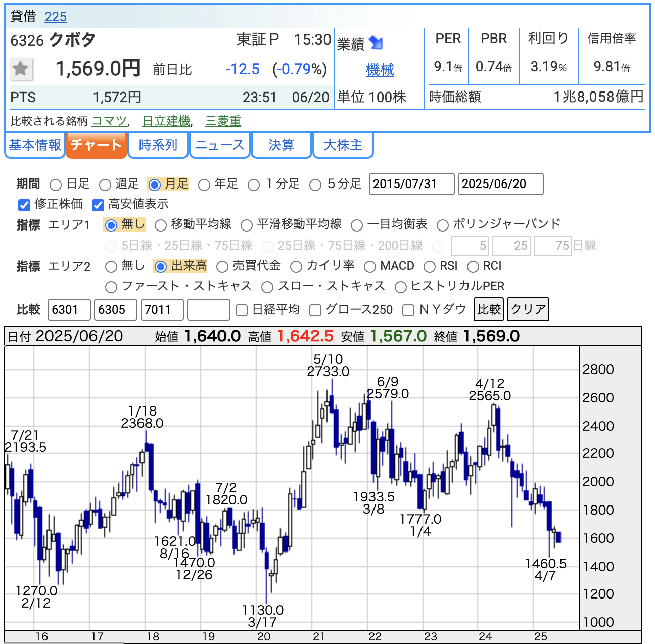
Task: Choose 無し for indicator area 2
Action: click(111, 266)
